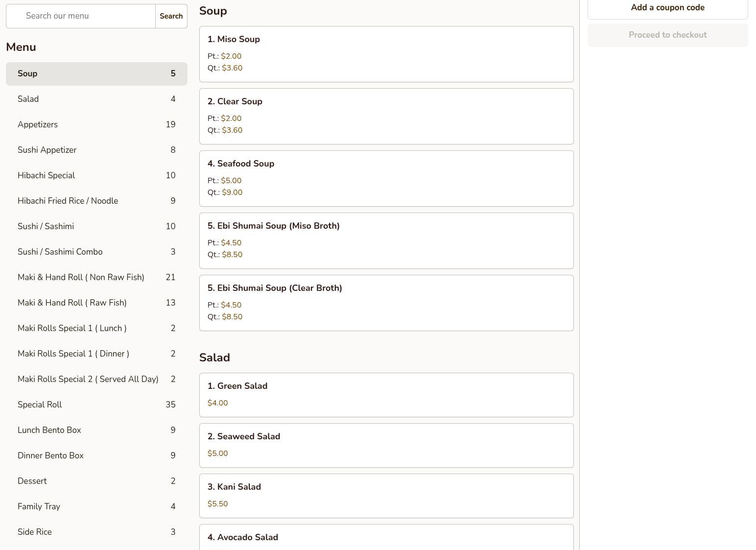Open the 2. Seaweed Salad item
756x550 pixels.
point(386,446)
